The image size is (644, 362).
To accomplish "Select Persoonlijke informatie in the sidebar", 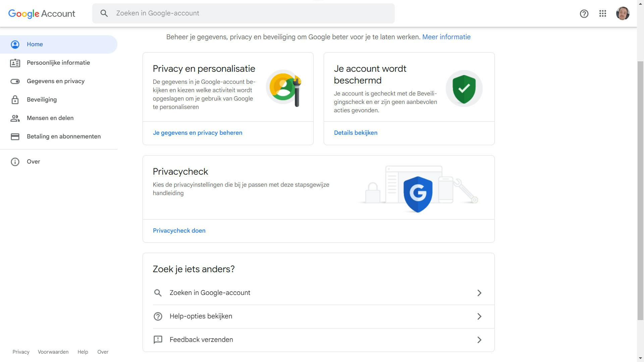I will tap(58, 63).
